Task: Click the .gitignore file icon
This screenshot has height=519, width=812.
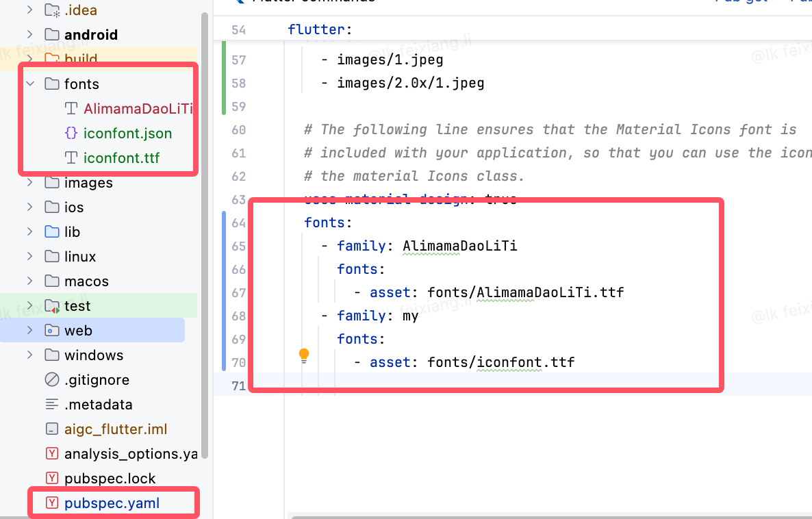Action: [52, 380]
